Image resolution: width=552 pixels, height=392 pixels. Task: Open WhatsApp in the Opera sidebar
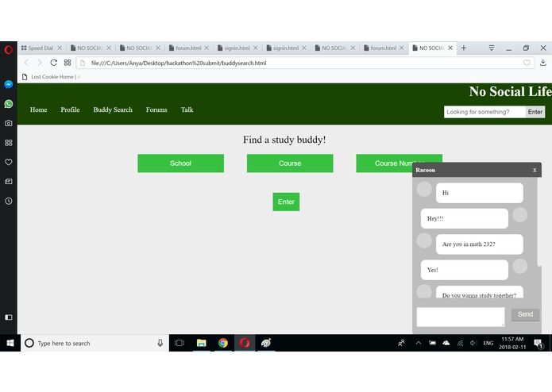pos(9,104)
